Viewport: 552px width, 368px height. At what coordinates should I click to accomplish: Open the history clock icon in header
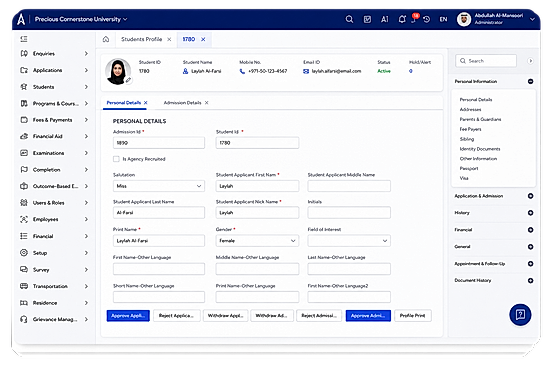426,19
